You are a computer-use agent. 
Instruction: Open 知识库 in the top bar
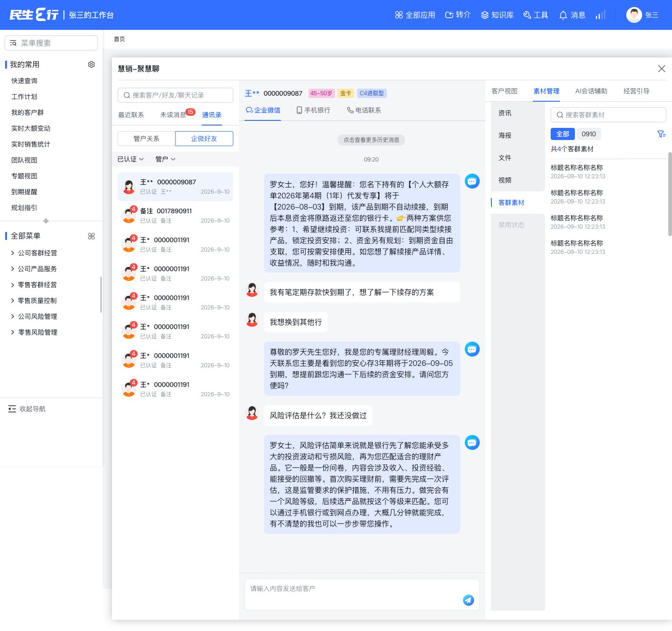coord(497,15)
